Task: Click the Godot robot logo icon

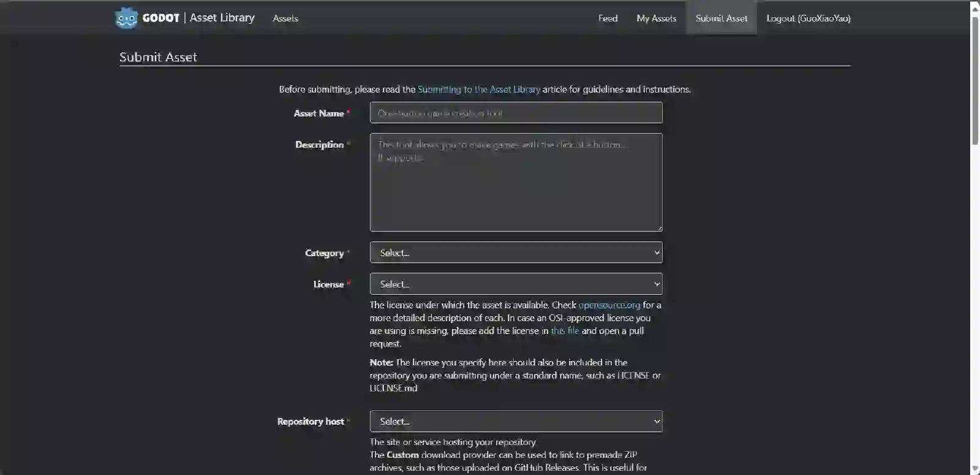Action: pyautogui.click(x=126, y=18)
